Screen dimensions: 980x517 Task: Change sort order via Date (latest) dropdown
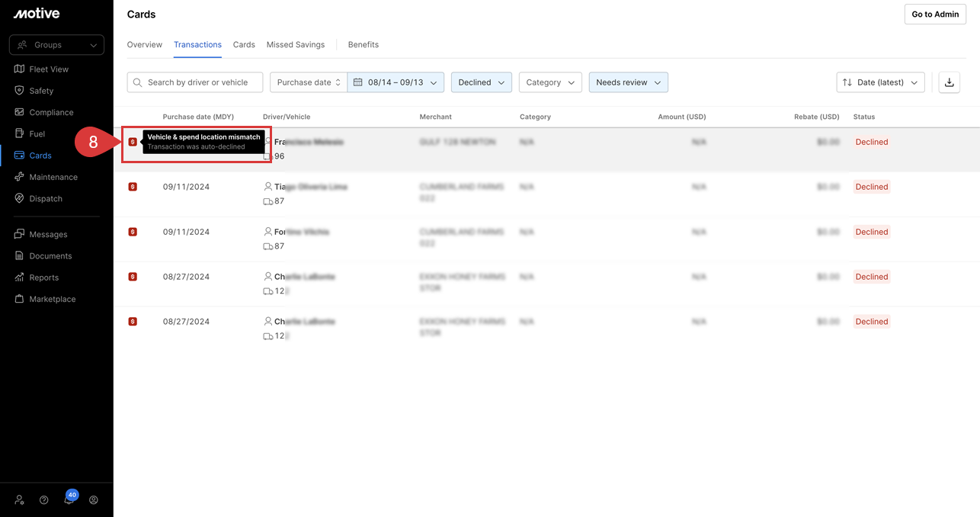pos(881,82)
